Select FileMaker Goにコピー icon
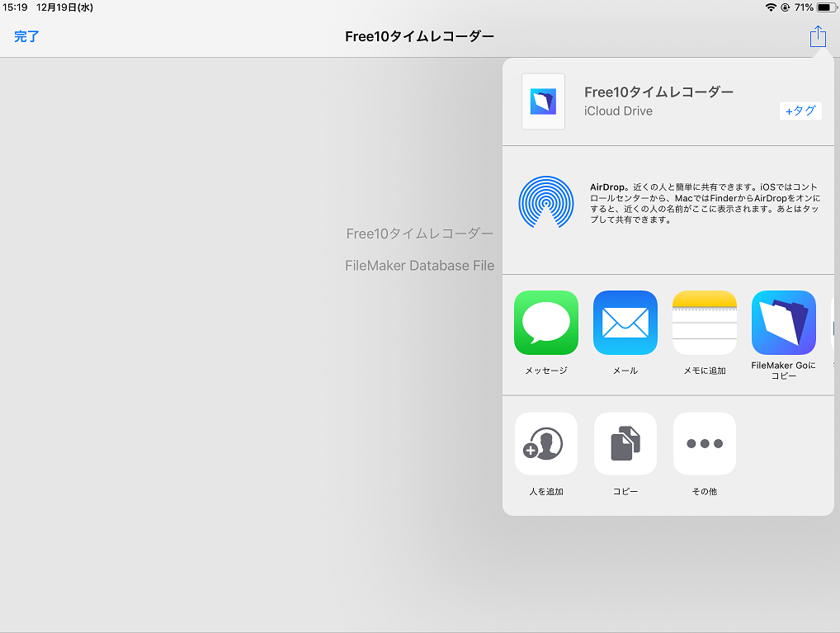This screenshot has height=633, width=840. coord(784,323)
